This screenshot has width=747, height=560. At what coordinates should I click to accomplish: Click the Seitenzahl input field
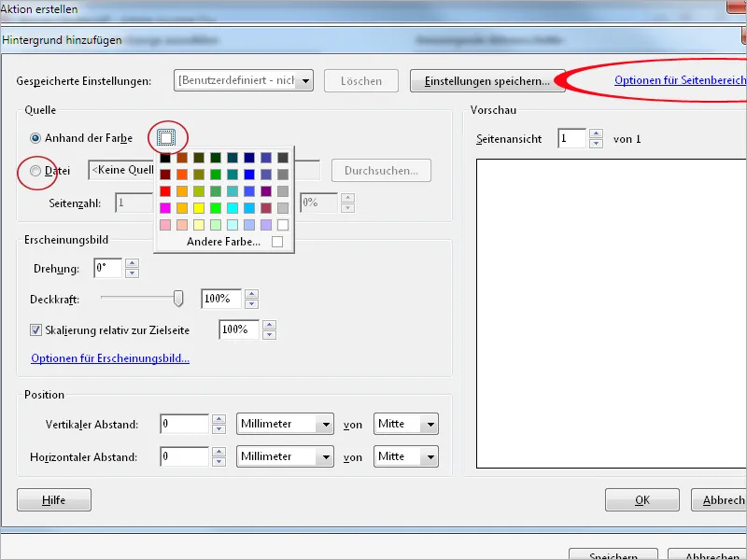(134, 203)
